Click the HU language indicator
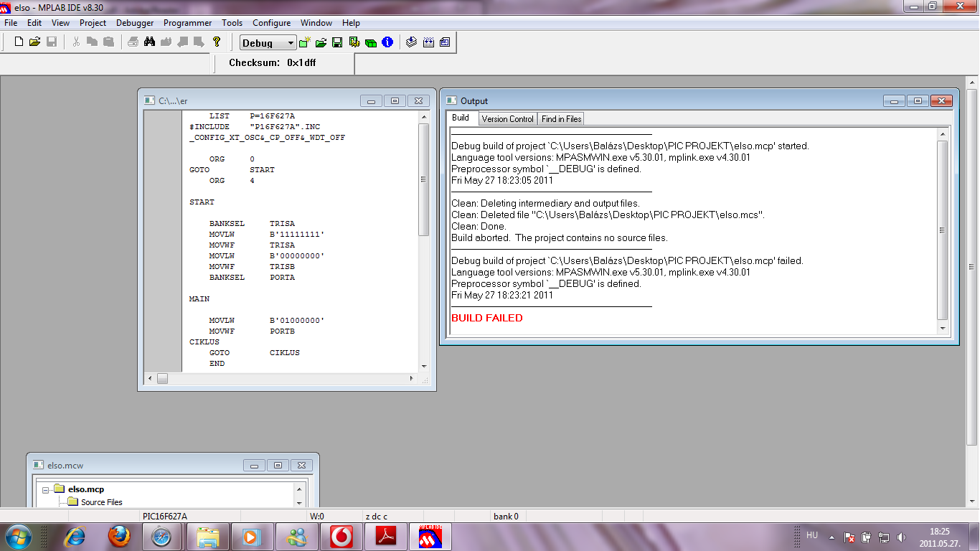Viewport: 980px width, 551px height. coord(812,535)
